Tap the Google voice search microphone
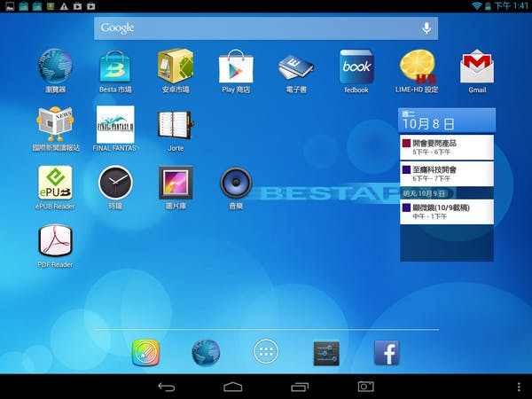This screenshot has height=399, width=532. (426, 28)
